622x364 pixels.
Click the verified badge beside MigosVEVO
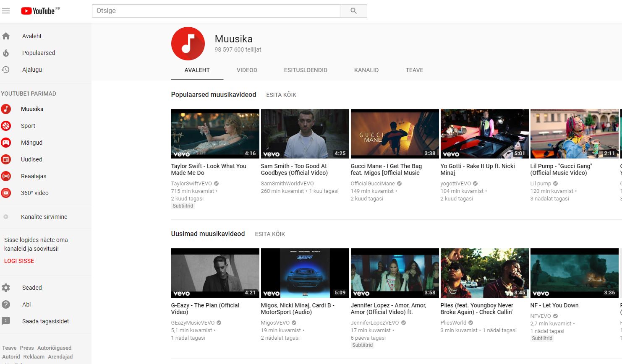[x=294, y=323]
